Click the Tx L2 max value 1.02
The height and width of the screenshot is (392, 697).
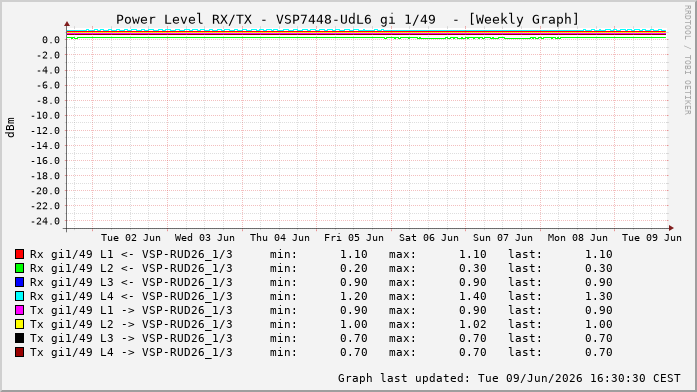point(473,324)
